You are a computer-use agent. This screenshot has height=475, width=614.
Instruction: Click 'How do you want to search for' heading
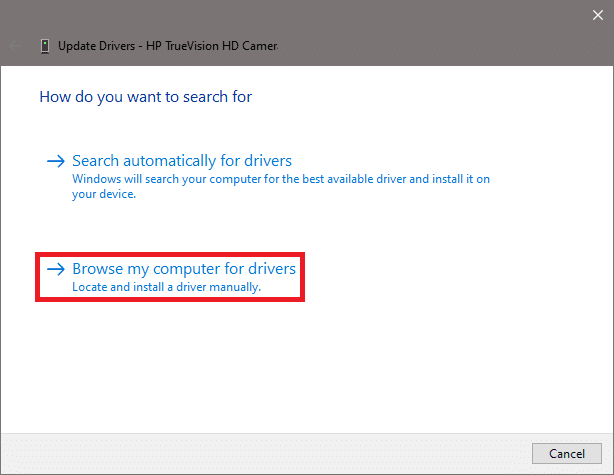(x=146, y=97)
